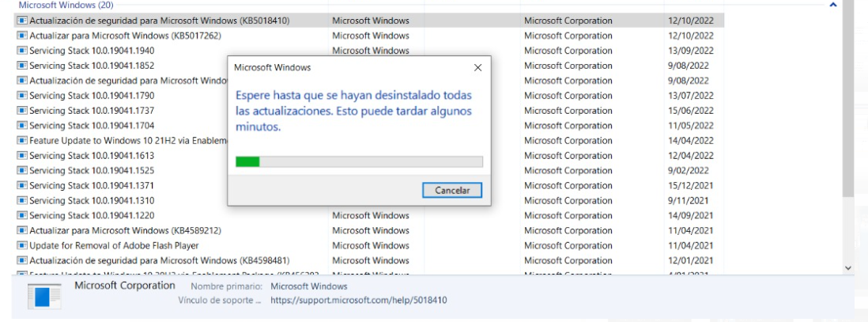Pick the icon beside Servicing Stack 10.0.19041.1704

pos(21,125)
